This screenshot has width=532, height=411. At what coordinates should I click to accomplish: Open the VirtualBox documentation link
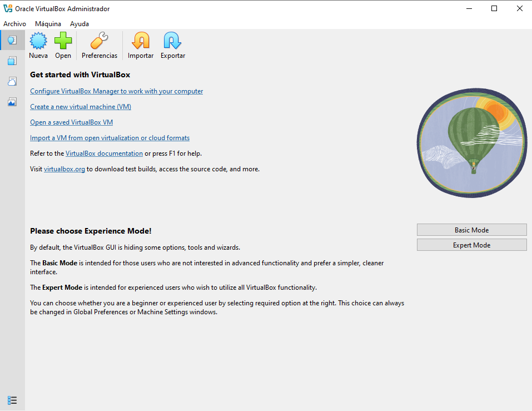[104, 153]
